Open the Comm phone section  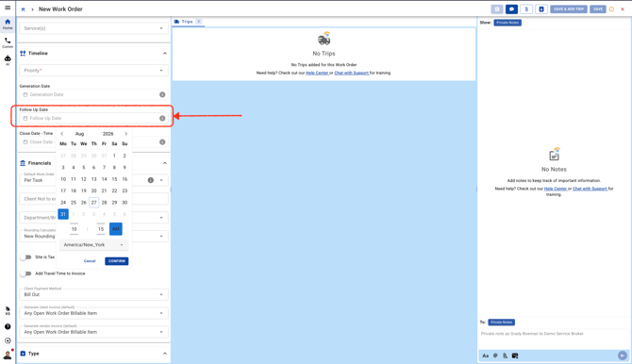coord(8,42)
